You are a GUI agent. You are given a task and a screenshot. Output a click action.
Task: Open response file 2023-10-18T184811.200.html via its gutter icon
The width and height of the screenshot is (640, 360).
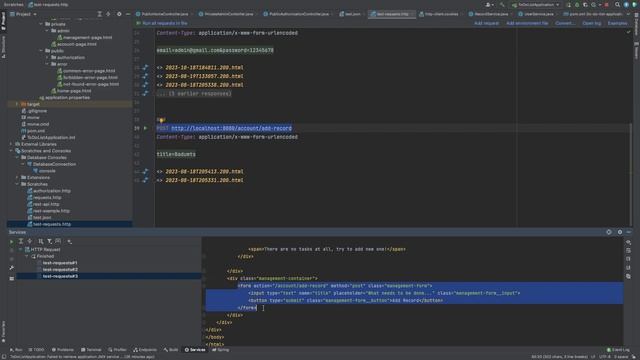145,67
